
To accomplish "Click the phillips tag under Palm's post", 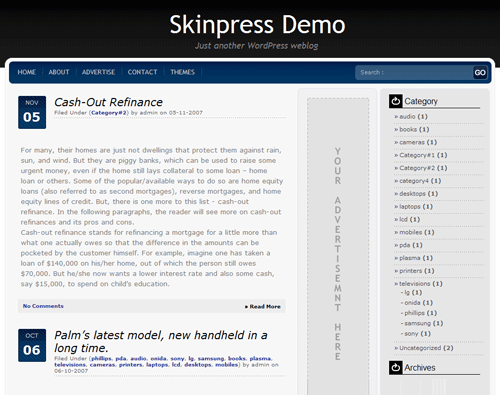I will pos(102,358).
